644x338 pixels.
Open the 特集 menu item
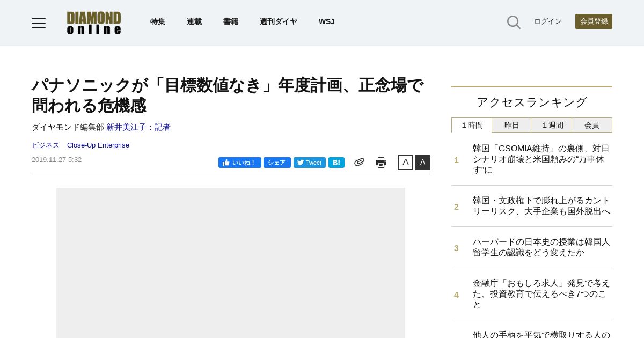pos(158,21)
